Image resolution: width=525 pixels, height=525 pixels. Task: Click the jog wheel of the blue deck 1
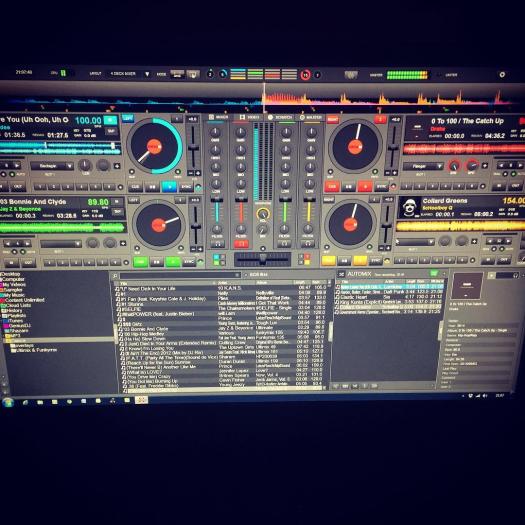(154, 147)
